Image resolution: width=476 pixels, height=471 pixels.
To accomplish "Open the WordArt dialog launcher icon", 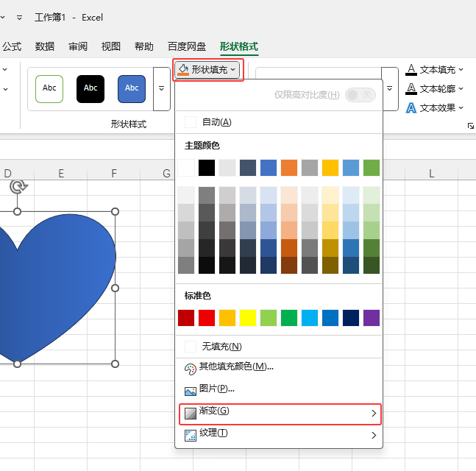I will (471, 126).
